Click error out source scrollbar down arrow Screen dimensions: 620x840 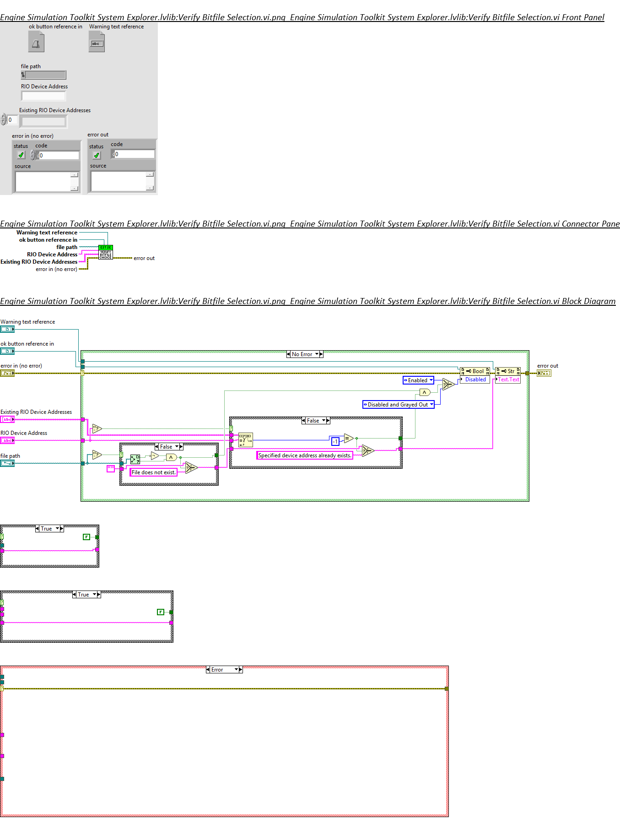point(150,188)
